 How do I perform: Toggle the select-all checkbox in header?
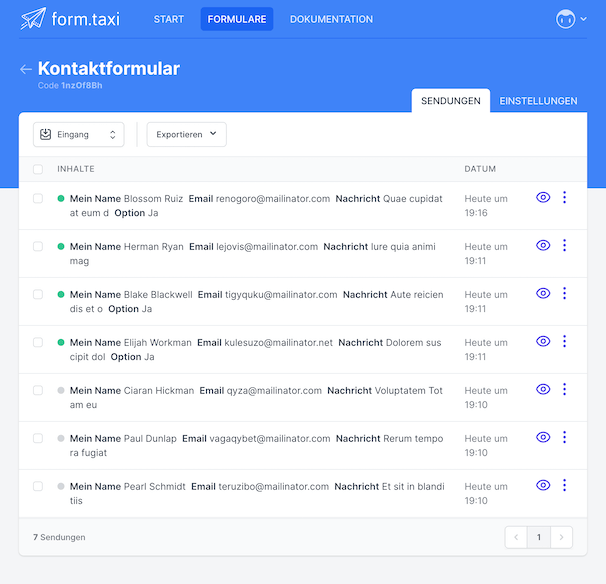38,169
